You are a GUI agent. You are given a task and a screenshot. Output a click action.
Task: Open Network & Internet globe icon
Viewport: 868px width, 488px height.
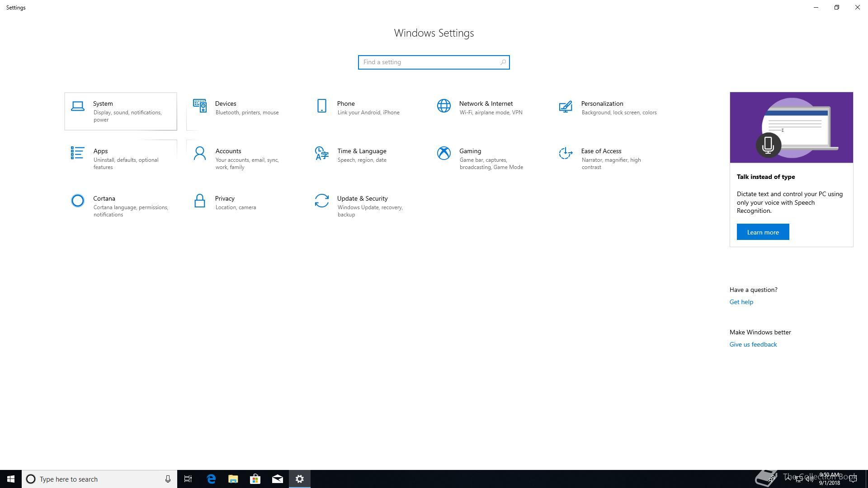pyautogui.click(x=443, y=106)
